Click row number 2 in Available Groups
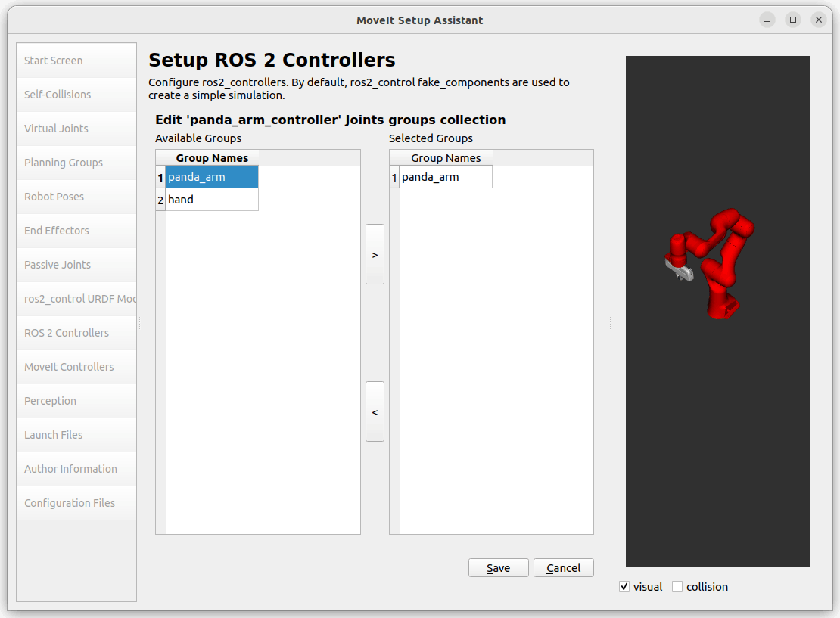 160,200
